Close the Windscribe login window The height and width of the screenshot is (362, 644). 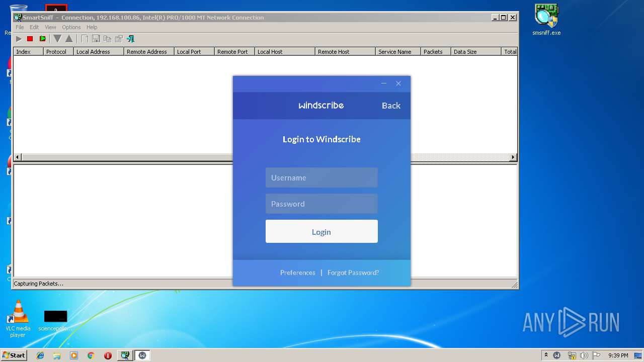(398, 83)
